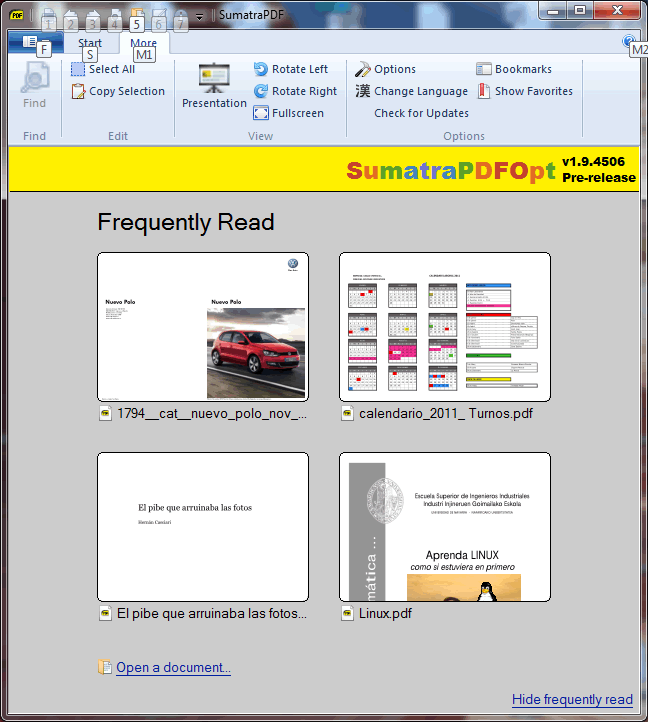Screen dimensions: 648x722
Task: Click the Rotate Left label
Action: [x=300, y=69]
